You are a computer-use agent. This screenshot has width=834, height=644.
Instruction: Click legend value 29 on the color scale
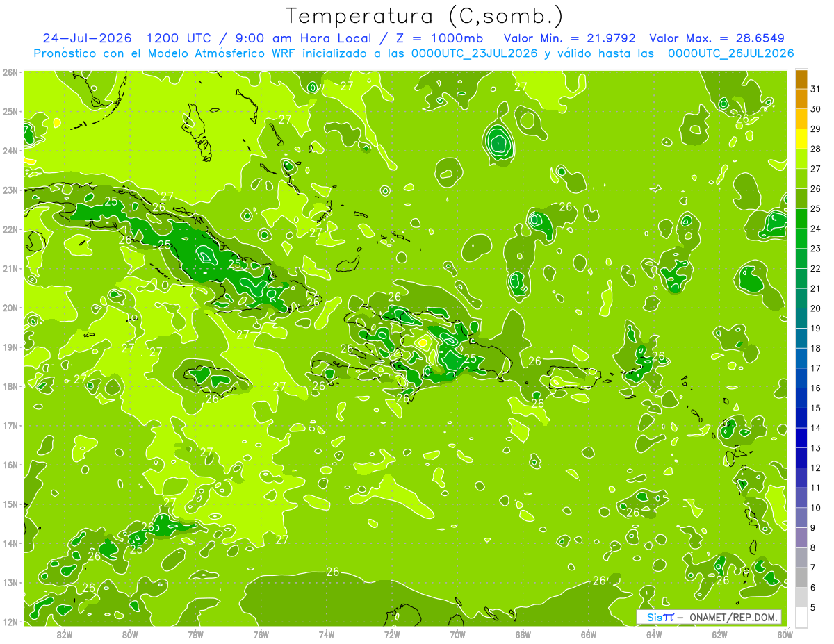pos(815,129)
